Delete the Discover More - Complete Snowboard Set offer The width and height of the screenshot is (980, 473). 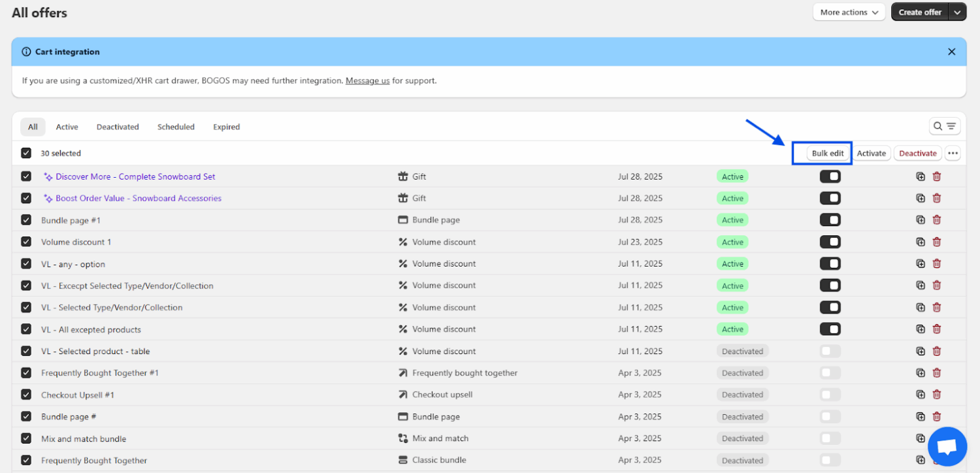pos(937,176)
